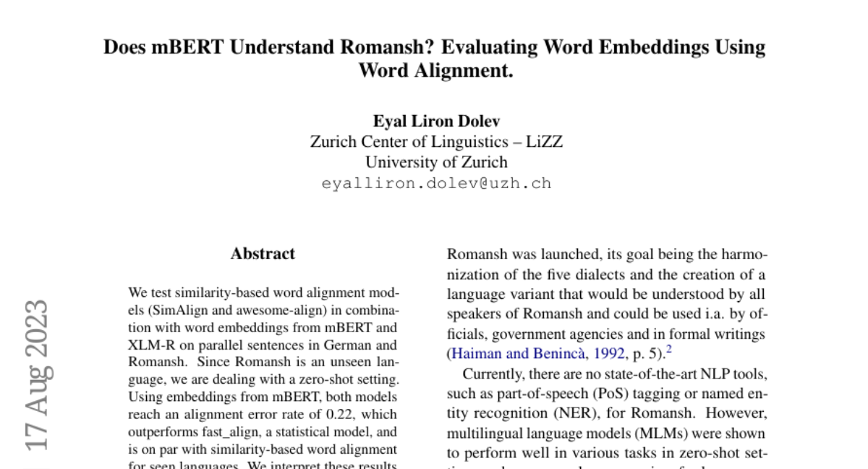Image resolution: width=868 pixels, height=469 pixels.
Task: Click the "Word Alignment." title line
Action: click(x=435, y=71)
